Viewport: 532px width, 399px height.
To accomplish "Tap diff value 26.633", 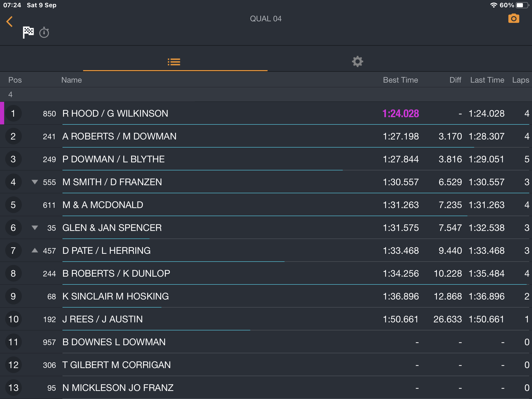I will pyautogui.click(x=448, y=319).
